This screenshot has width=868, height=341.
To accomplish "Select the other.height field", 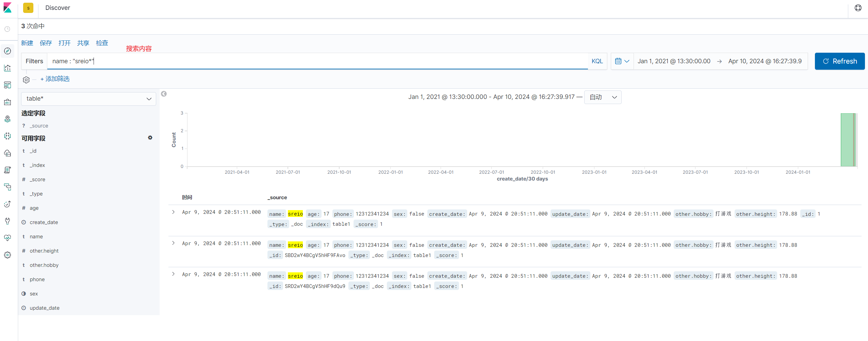I will point(44,251).
